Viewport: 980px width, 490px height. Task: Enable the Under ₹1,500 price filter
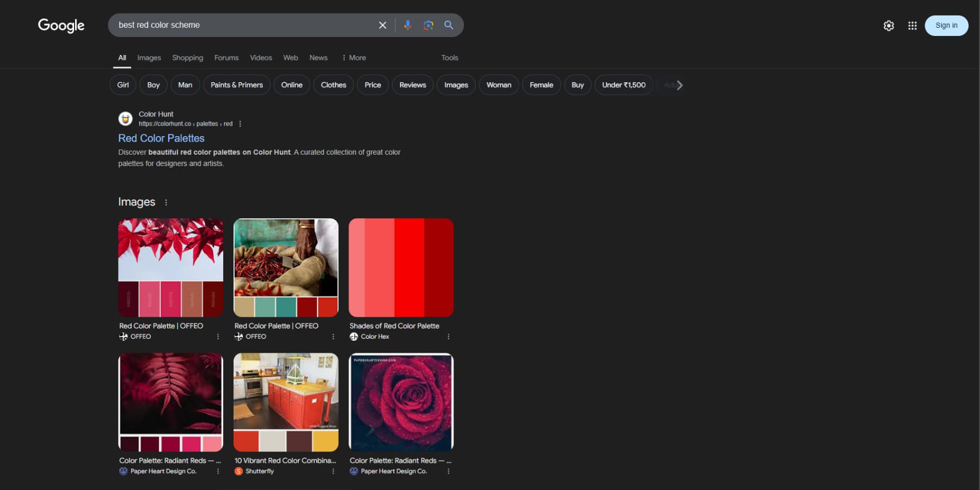point(623,85)
